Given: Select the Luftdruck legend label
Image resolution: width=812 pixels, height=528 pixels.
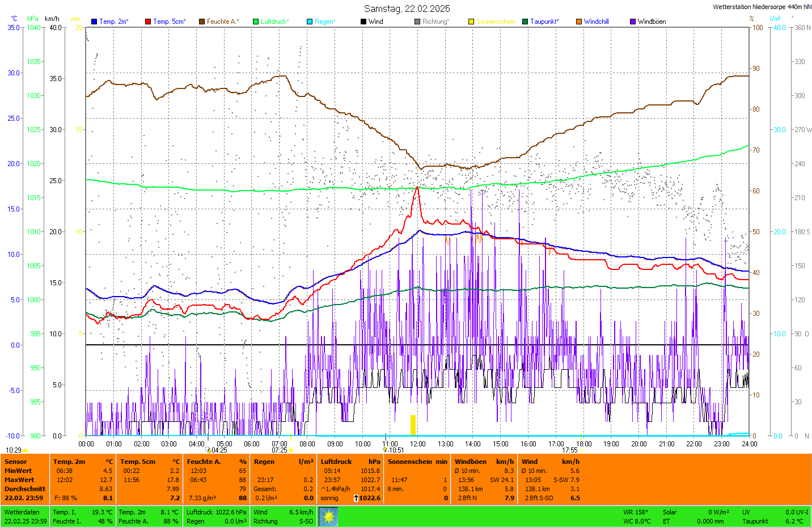Looking at the screenshot, I should pyautogui.click(x=274, y=22).
